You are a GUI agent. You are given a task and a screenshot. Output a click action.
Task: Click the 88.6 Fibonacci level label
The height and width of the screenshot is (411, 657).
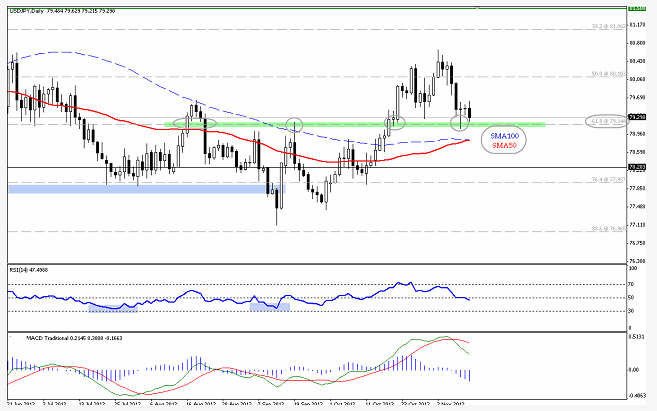coord(608,229)
